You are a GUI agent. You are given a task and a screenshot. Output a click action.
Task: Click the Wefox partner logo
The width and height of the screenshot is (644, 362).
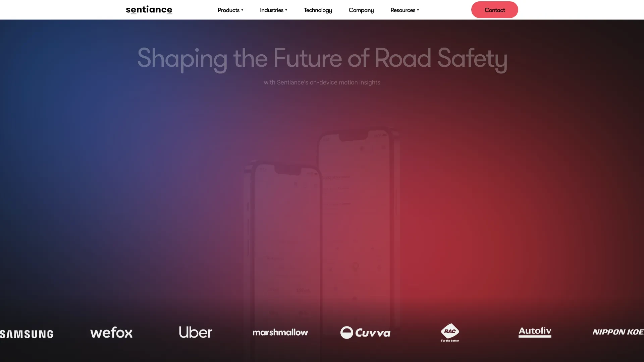(x=111, y=333)
